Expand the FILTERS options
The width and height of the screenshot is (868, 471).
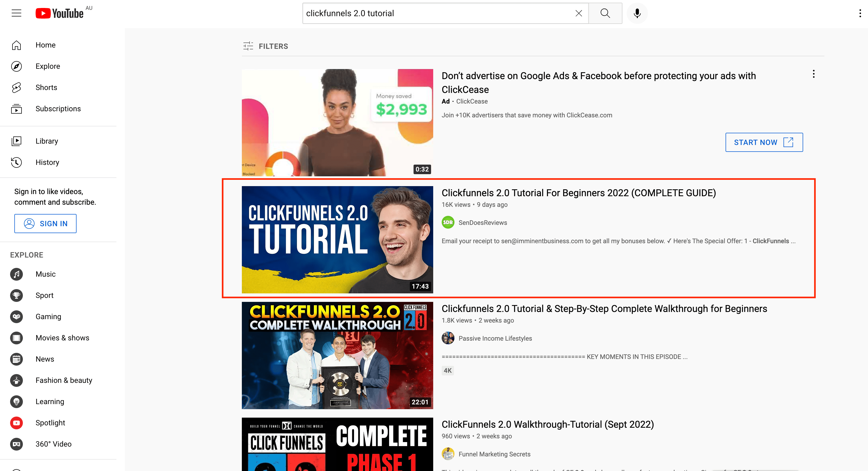pyautogui.click(x=266, y=46)
